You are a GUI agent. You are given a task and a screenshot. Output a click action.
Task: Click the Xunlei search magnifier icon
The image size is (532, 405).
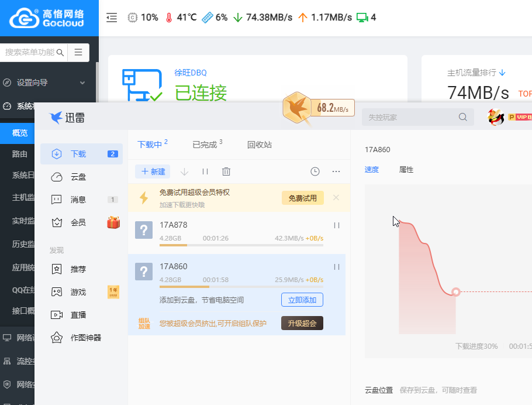[x=463, y=117]
